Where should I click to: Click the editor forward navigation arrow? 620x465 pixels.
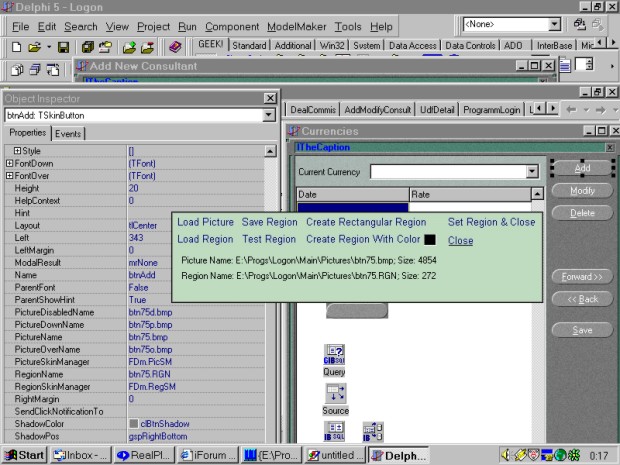tap(600, 110)
